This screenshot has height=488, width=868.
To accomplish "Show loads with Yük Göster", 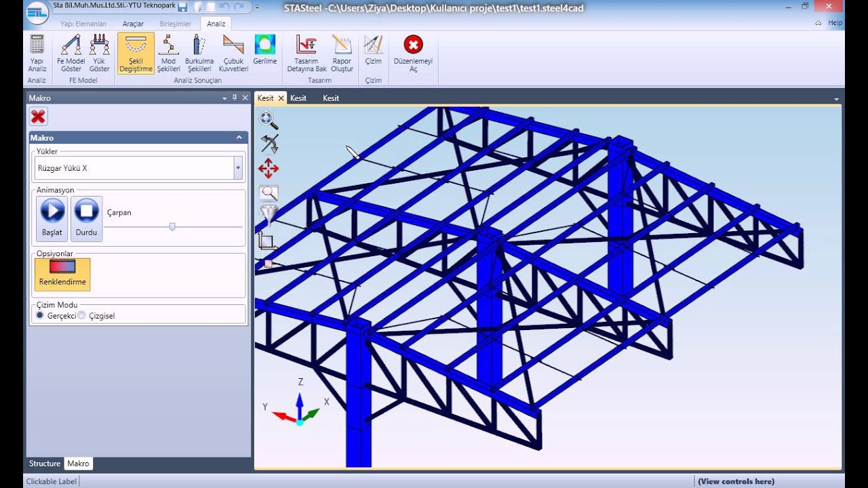I will coord(100,54).
